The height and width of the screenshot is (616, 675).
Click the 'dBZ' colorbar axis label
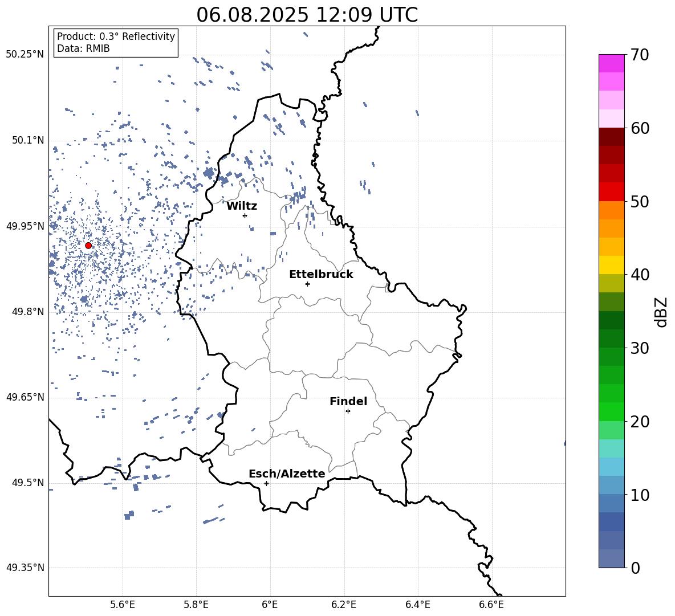662,312
